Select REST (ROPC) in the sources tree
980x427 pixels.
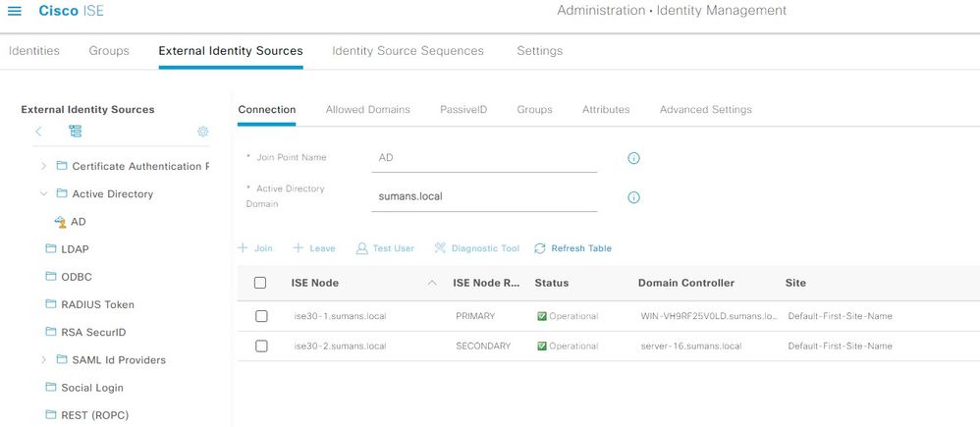pyautogui.click(x=94, y=415)
